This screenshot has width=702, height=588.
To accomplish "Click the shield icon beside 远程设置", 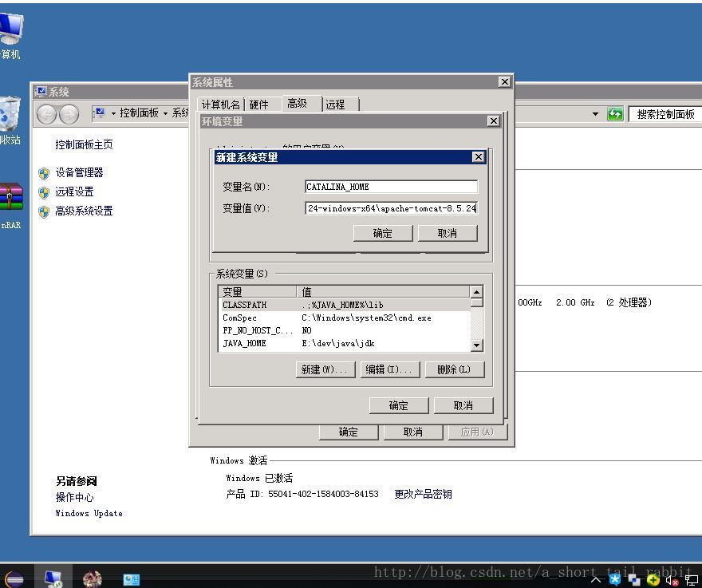I will coord(44,192).
